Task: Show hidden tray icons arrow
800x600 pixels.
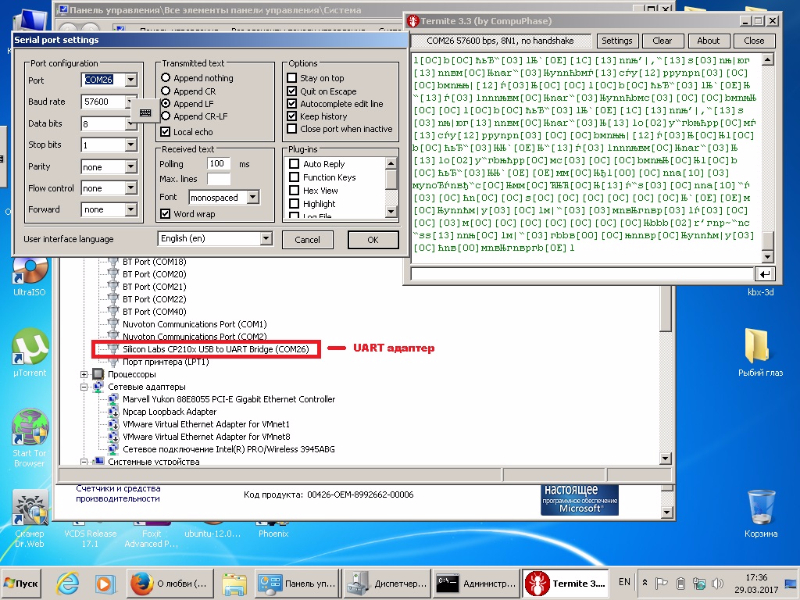Action: [645, 583]
